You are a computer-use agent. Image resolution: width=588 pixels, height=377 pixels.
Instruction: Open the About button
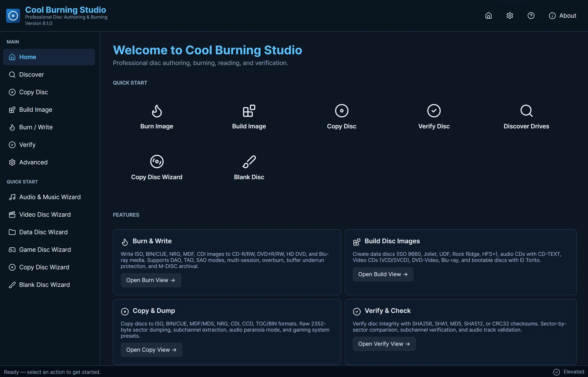(x=562, y=16)
